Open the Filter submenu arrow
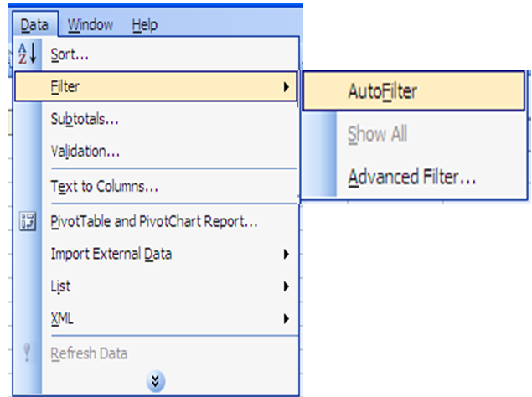Image resolution: width=532 pixels, height=397 pixels. pos(287,87)
